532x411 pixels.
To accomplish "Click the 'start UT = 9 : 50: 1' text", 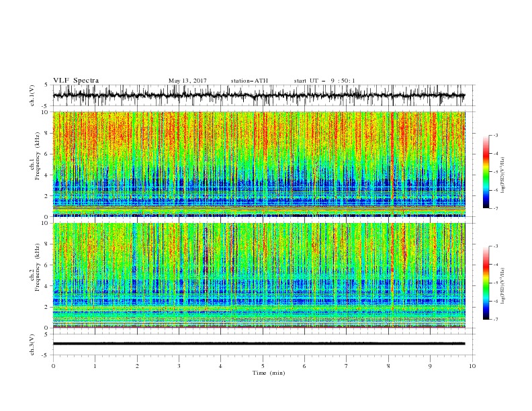I will click(324, 81).
